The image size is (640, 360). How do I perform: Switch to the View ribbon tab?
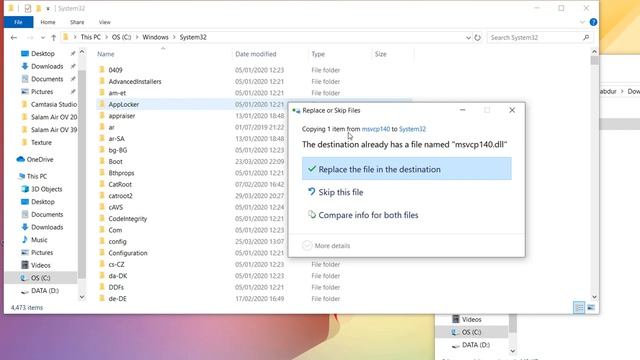pyautogui.click(x=104, y=22)
